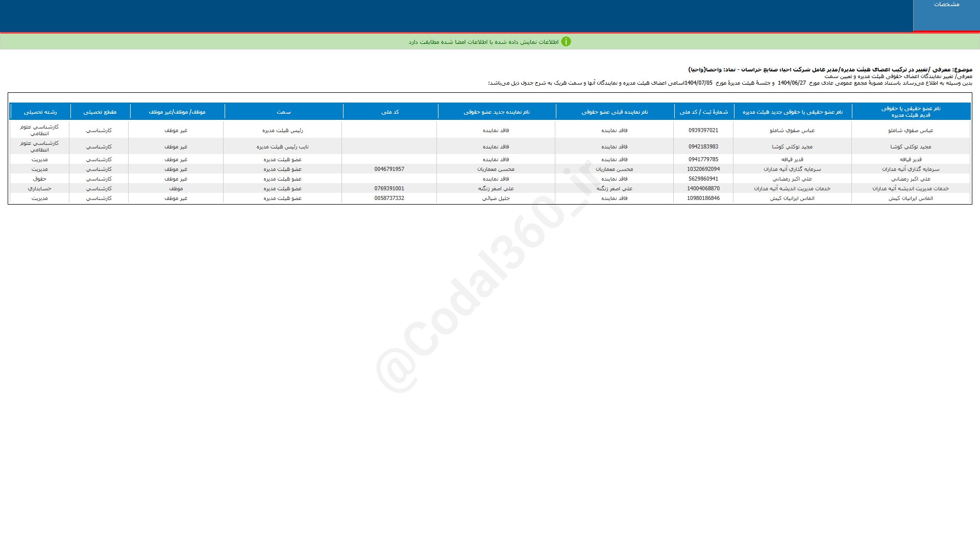Click the نام نماینده قبلی عضو حقوقی header
This screenshot has height=551, width=980.
coord(615,112)
